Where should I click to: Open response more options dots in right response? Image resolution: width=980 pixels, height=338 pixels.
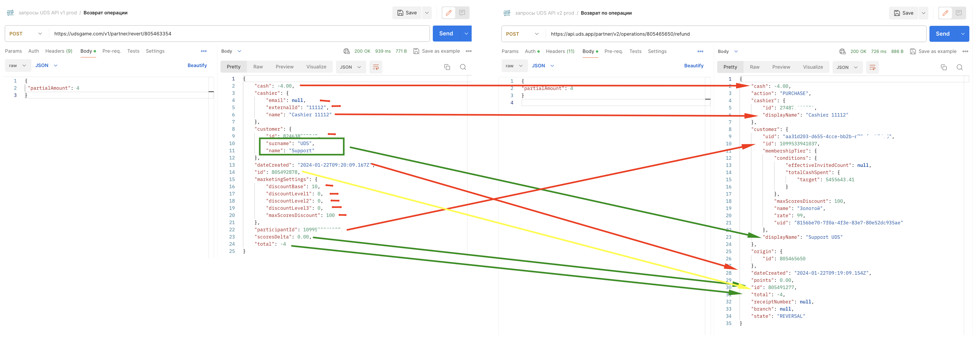(x=966, y=51)
